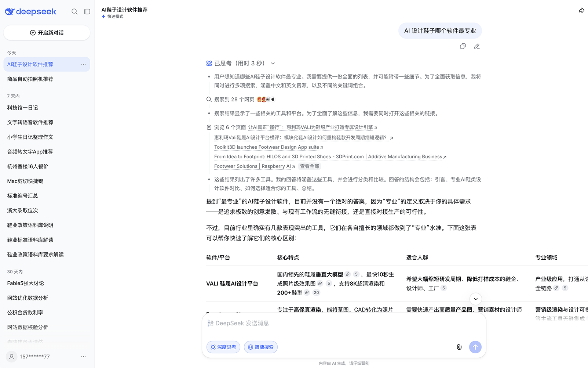The width and height of the screenshot is (588, 368).
Task: Open the 科技馆一日记 conversation
Action: (47, 108)
